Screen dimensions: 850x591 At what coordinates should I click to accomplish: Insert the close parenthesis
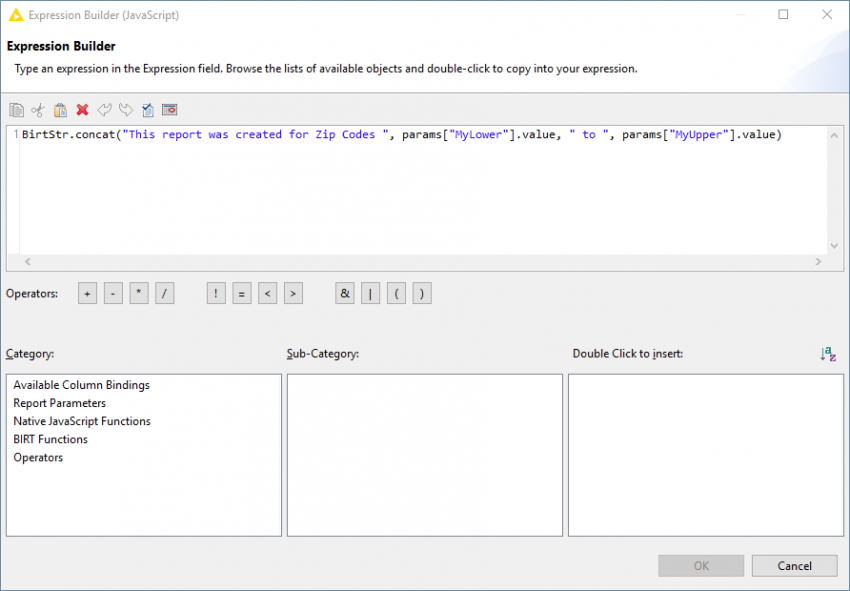pos(422,293)
